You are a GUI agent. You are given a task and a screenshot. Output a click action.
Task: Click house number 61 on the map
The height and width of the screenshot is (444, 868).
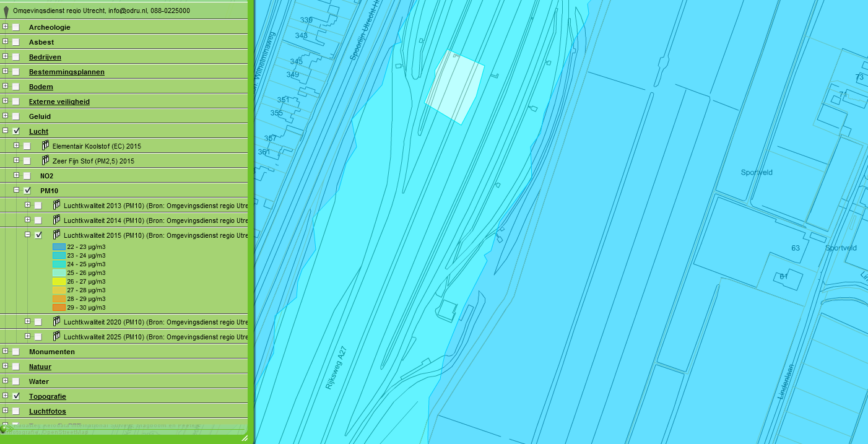[x=784, y=276]
